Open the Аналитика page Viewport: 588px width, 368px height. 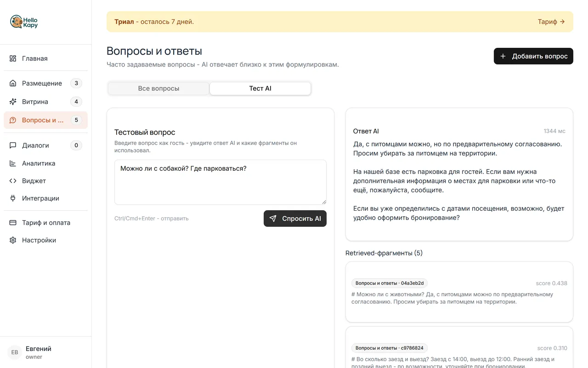tap(45, 163)
